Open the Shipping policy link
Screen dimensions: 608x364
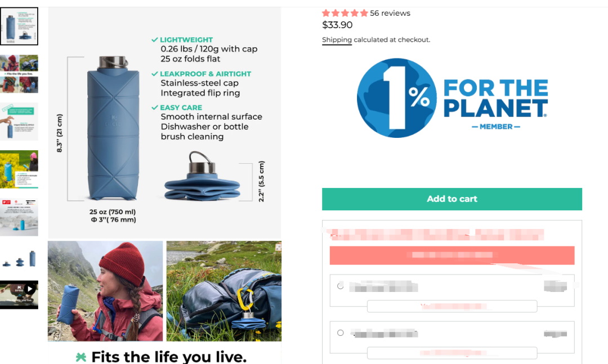click(x=337, y=39)
